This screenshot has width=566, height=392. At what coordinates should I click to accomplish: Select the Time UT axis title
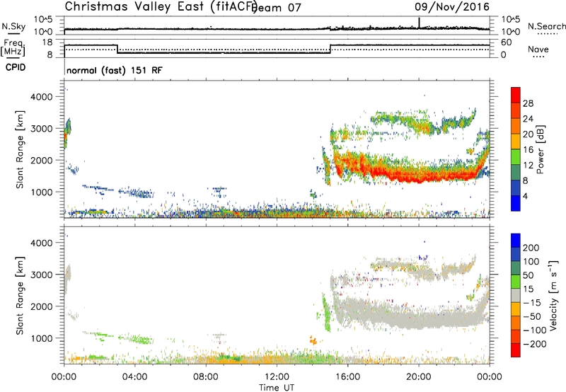coord(277,388)
